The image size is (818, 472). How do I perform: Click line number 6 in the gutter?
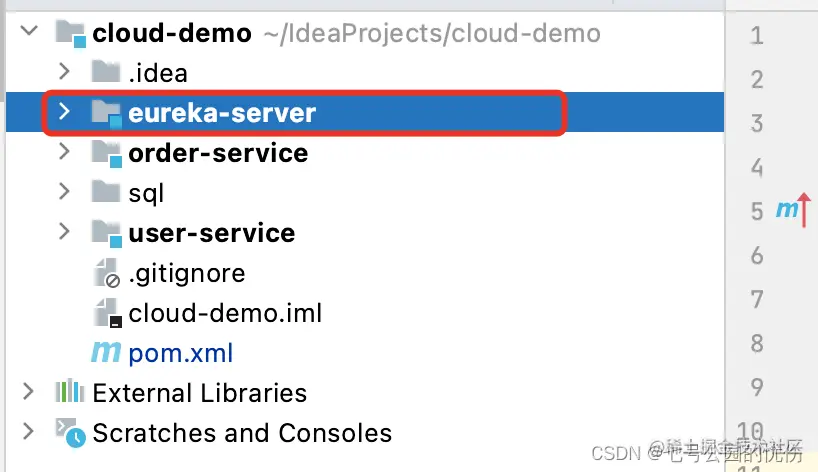(757, 255)
